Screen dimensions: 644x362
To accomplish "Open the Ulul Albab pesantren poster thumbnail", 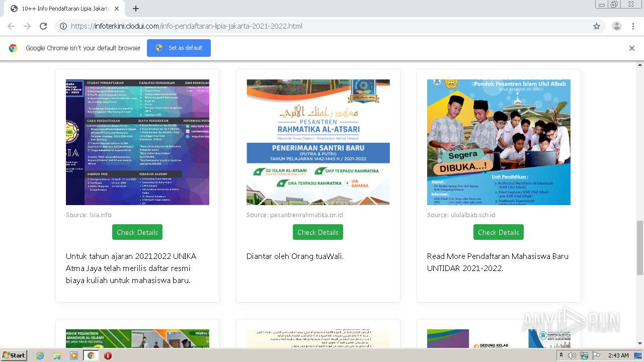I will 499,142.
